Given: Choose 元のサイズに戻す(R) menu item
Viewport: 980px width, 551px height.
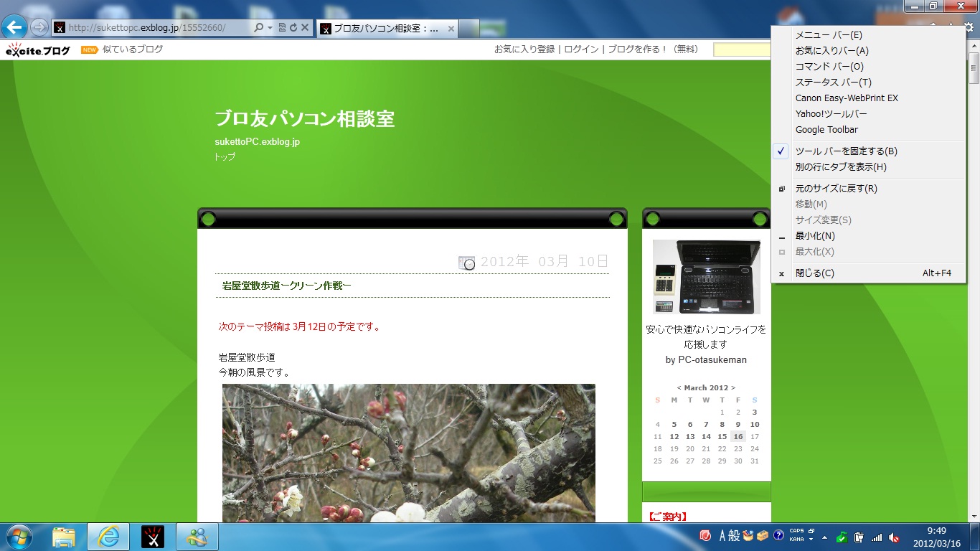Looking at the screenshot, I should (869, 188).
